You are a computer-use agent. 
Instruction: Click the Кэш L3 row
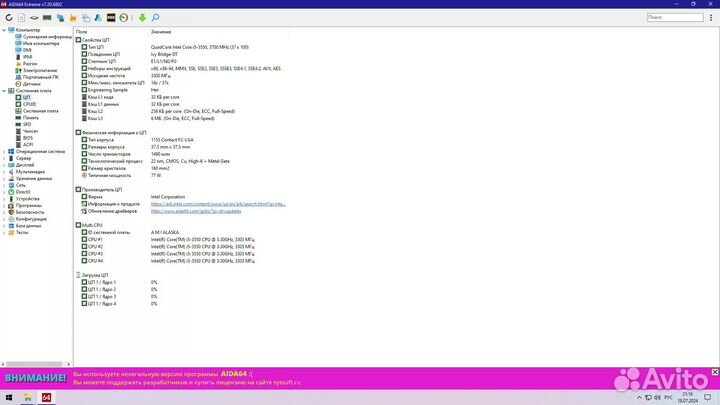(148, 118)
